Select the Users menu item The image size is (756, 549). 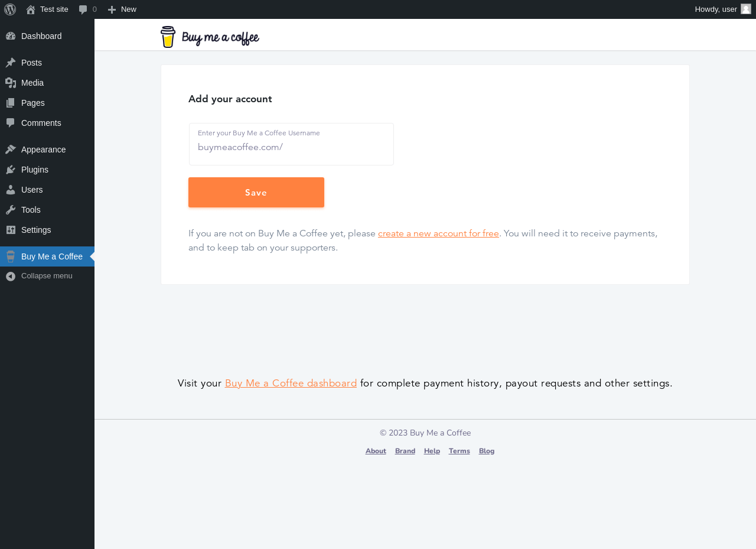pos(32,190)
